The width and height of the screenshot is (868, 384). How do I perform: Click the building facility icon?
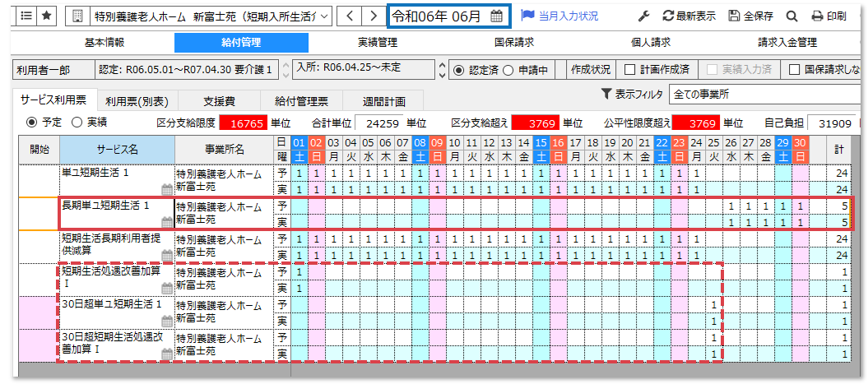77,16
